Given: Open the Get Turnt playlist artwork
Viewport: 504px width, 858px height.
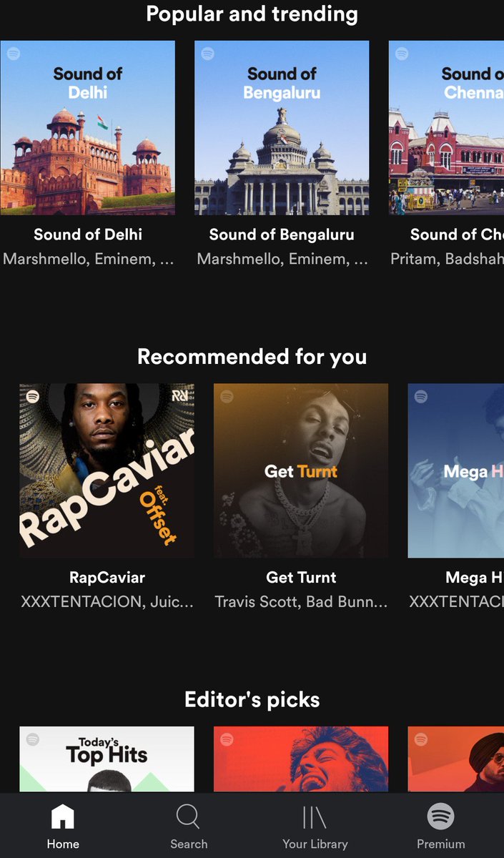Looking at the screenshot, I should [x=301, y=470].
